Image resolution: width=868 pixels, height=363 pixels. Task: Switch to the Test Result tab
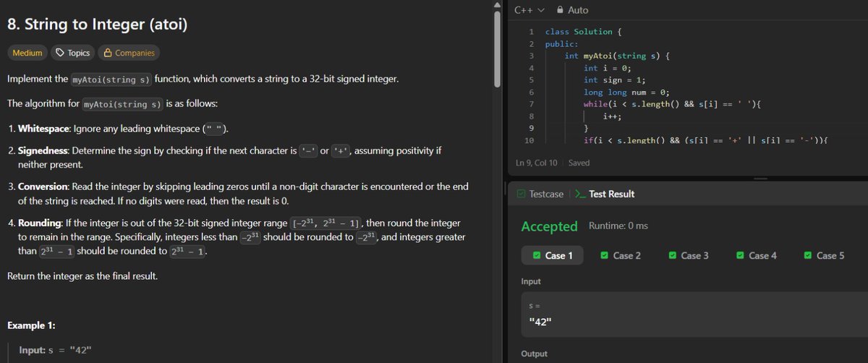pyautogui.click(x=604, y=194)
